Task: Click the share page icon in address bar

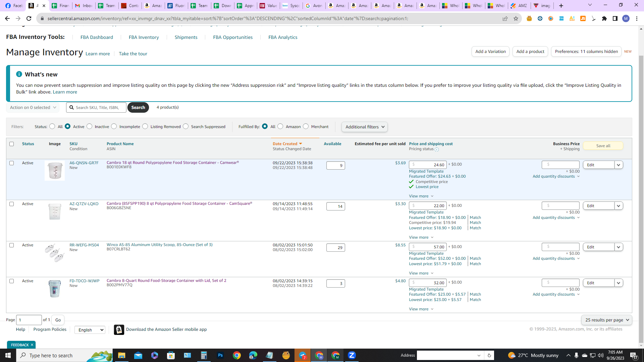Action: (505, 18)
